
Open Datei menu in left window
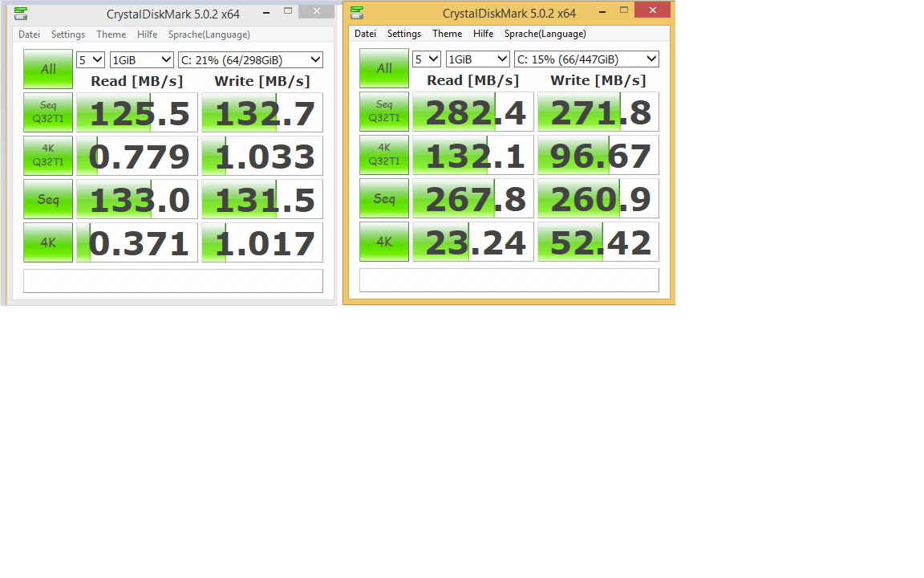[x=29, y=35]
